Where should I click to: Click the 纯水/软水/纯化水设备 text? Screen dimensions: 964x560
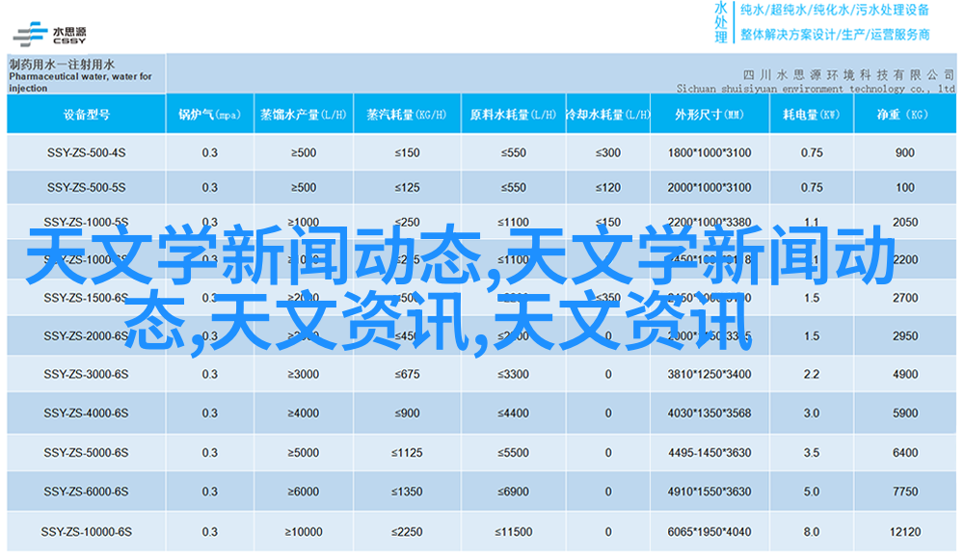(x=835, y=11)
